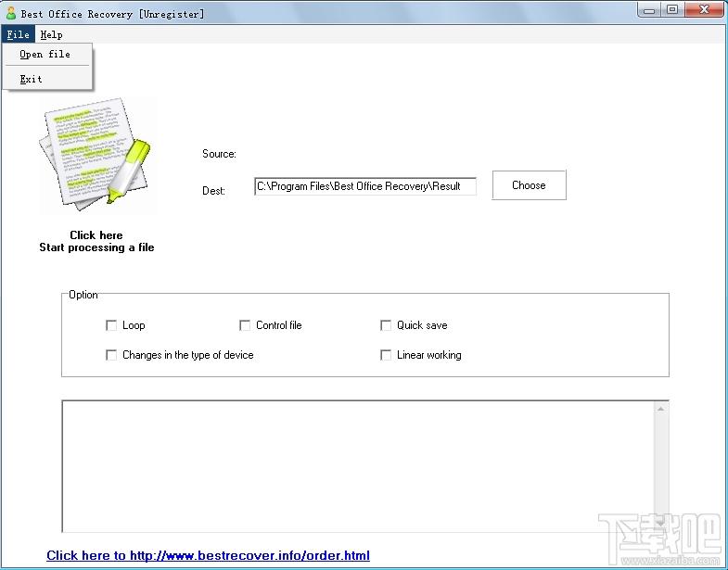Enable Linear working option
This screenshot has width=728, height=570.
(x=386, y=355)
